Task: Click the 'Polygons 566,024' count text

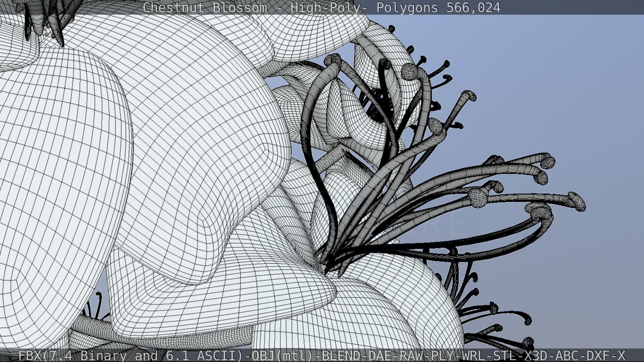Action: pyautogui.click(x=438, y=7)
